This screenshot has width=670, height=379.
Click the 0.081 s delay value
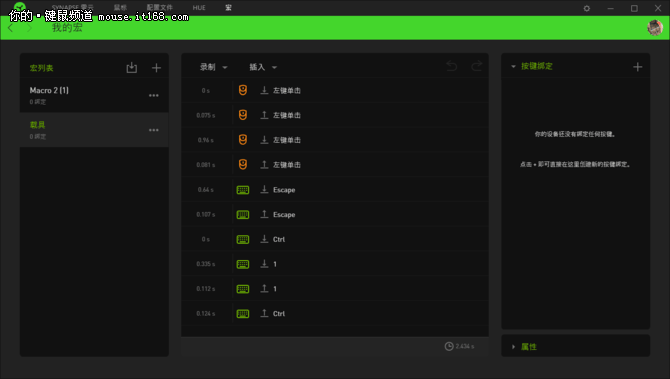(206, 165)
